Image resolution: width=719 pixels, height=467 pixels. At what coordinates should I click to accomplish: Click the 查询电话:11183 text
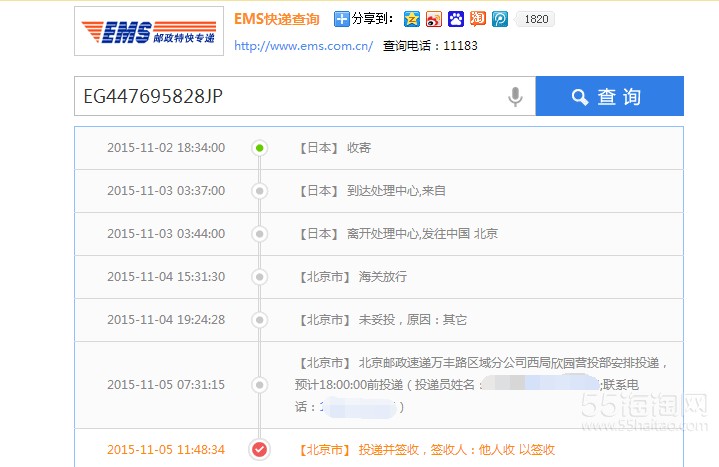pos(430,46)
